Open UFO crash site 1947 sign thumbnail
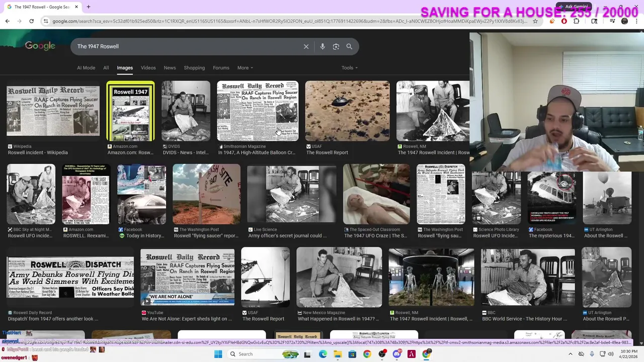This screenshot has height=362, width=644. coord(206,194)
